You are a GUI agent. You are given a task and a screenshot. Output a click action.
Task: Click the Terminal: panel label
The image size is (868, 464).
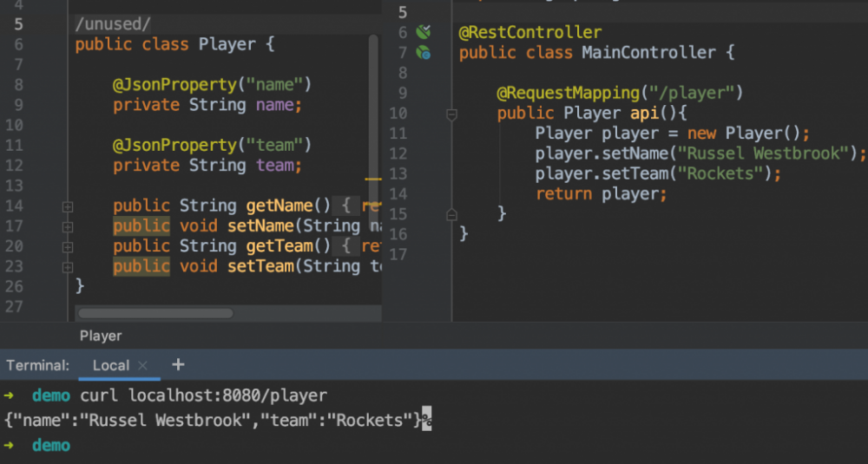pyautogui.click(x=37, y=365)
